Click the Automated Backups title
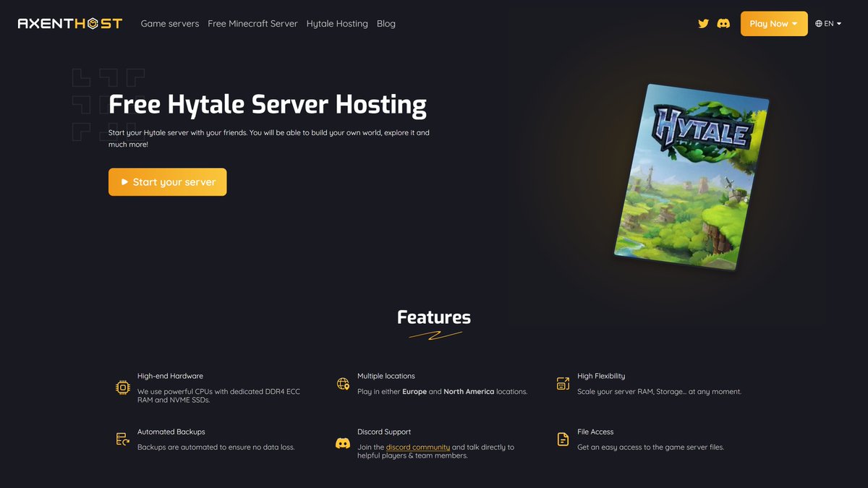Viewport: 868px width, 488px height. 171,432
